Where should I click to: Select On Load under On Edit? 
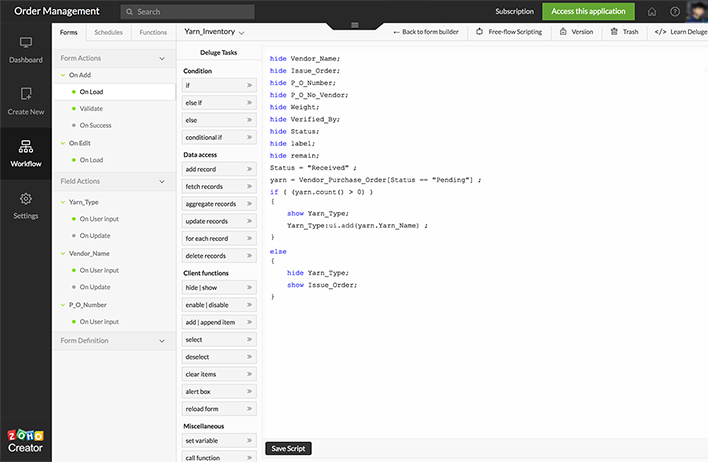tap(91, 160)
